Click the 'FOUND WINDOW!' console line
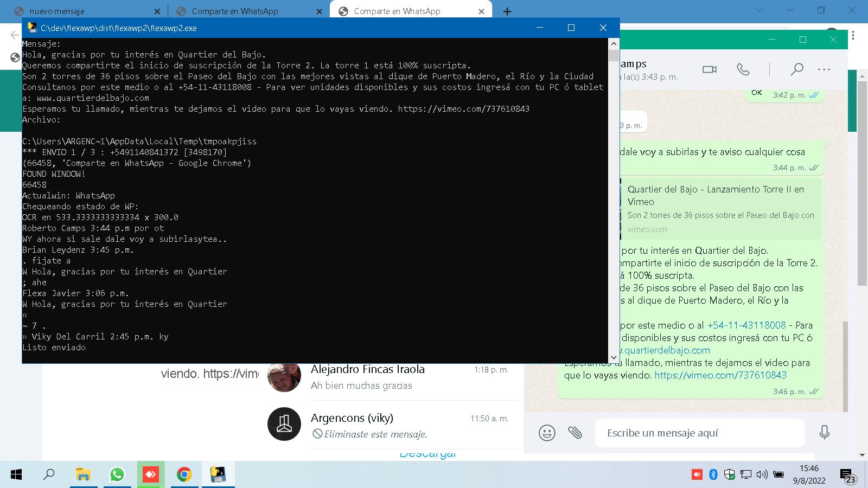 (x=54, y=174)
